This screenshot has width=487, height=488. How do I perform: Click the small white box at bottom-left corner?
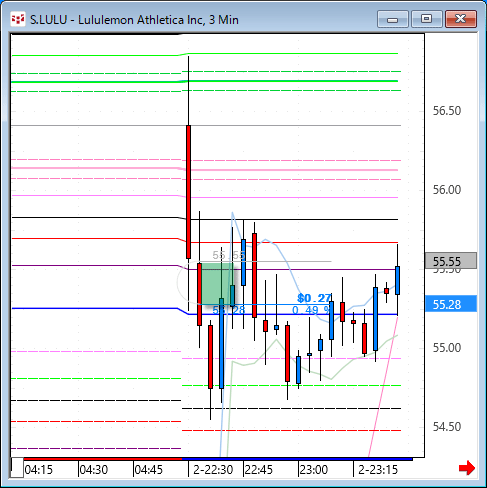pos(17,468)
